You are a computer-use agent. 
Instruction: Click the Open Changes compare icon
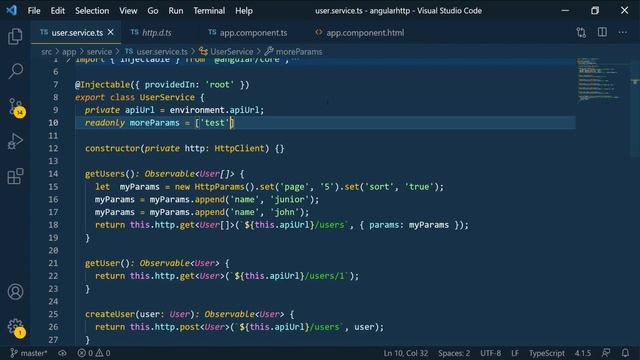(x=581, y=32)
